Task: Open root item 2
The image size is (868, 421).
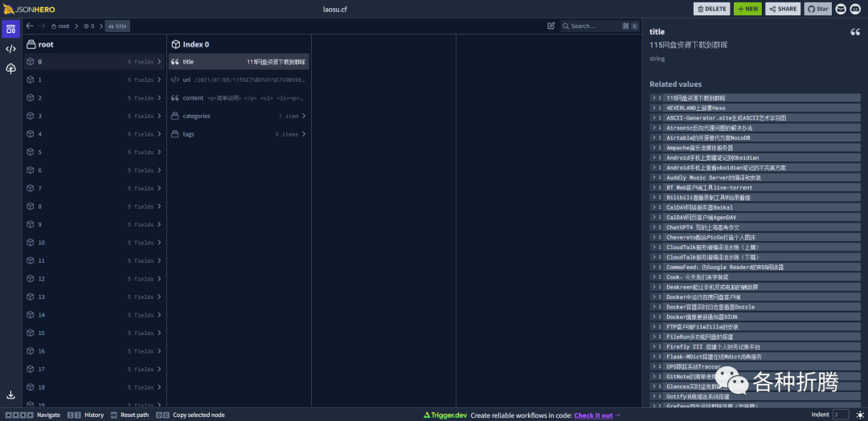Action: click(94, 98)
